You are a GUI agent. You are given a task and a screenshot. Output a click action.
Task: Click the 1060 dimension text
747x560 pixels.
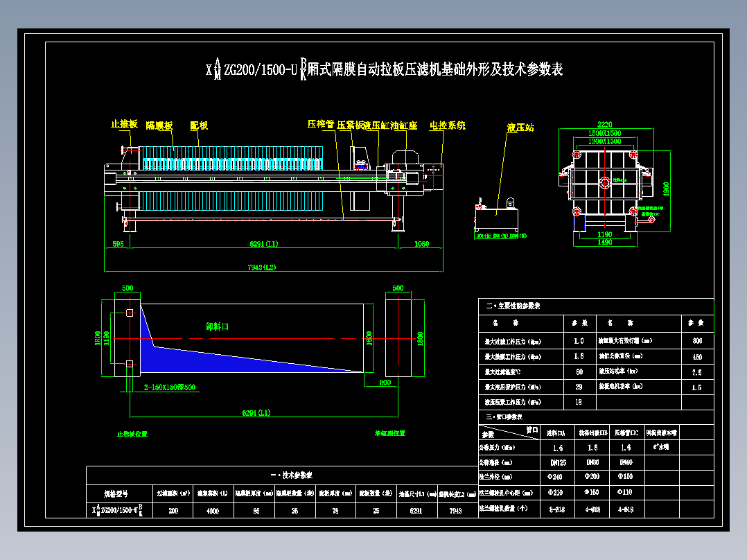point(421,244)
